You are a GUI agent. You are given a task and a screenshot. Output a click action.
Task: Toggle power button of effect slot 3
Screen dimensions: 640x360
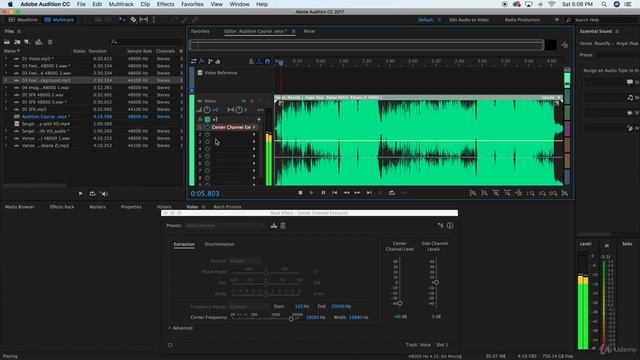(x=207, y=142)
